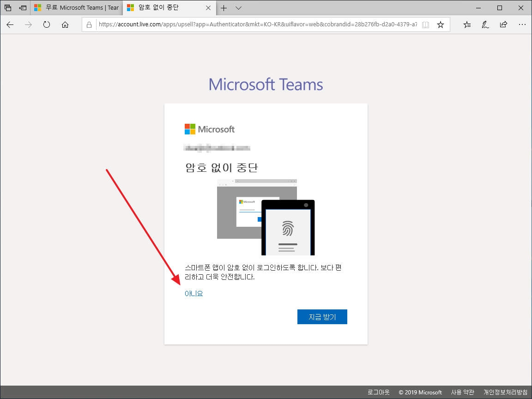Click the address bar URL
Viewport: 532px width, 399px height.
point(258,24)
